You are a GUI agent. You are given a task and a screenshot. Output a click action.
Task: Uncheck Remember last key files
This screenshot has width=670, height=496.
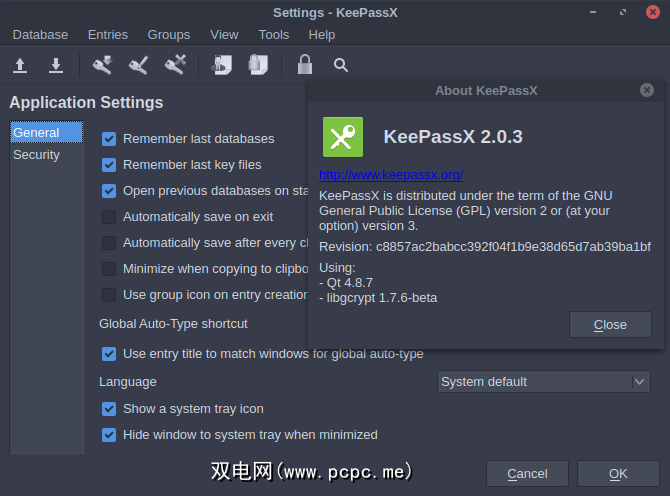click(109, 165)
